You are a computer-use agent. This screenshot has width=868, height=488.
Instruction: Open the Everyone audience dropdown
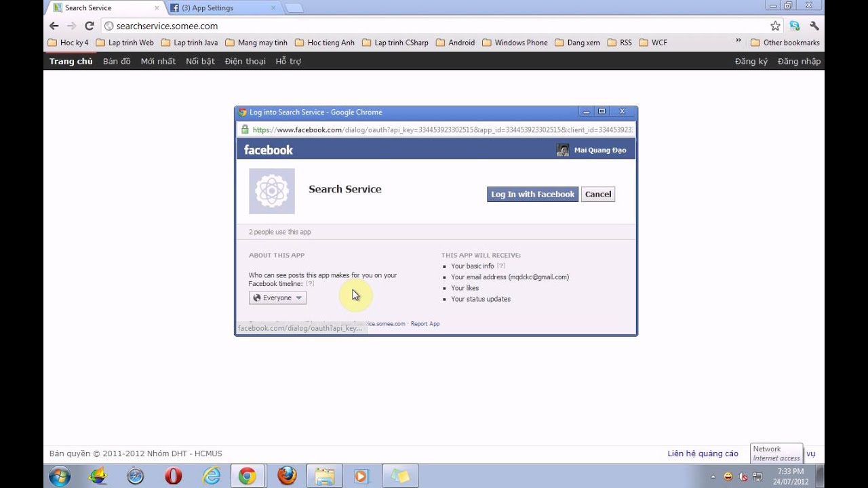coord(277,298)
